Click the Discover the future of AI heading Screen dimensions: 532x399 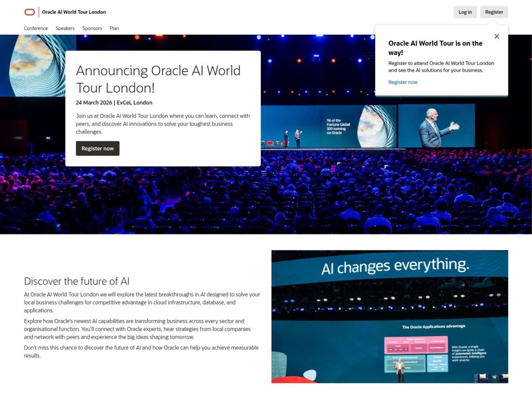tap(76, 281)
